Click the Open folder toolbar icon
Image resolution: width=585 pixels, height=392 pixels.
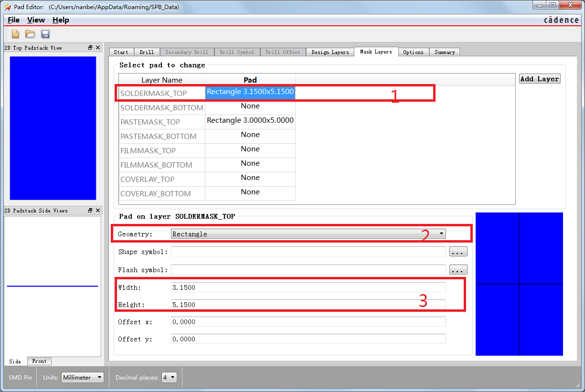[x=30, y=34]
